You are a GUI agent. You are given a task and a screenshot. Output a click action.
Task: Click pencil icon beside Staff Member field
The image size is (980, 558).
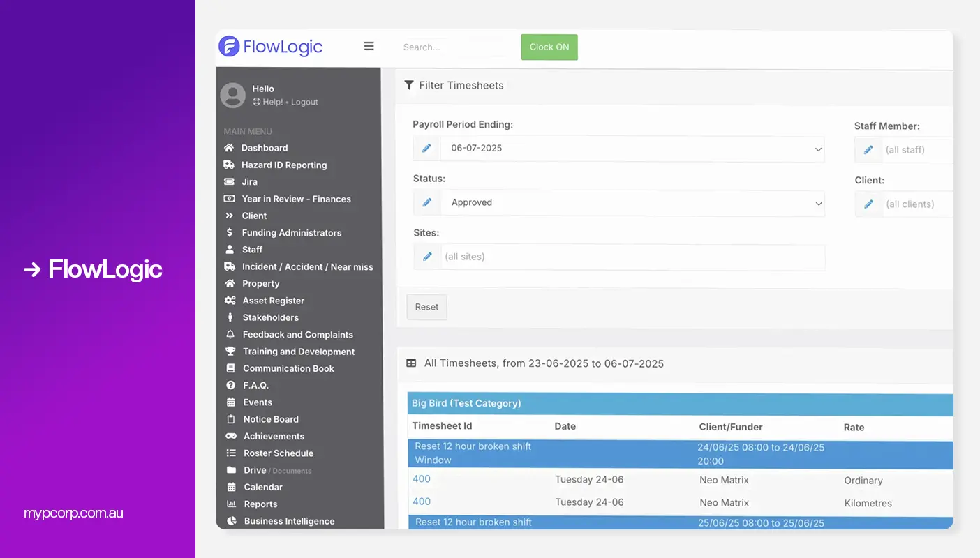pyautogui.click(x=868, y=150)
